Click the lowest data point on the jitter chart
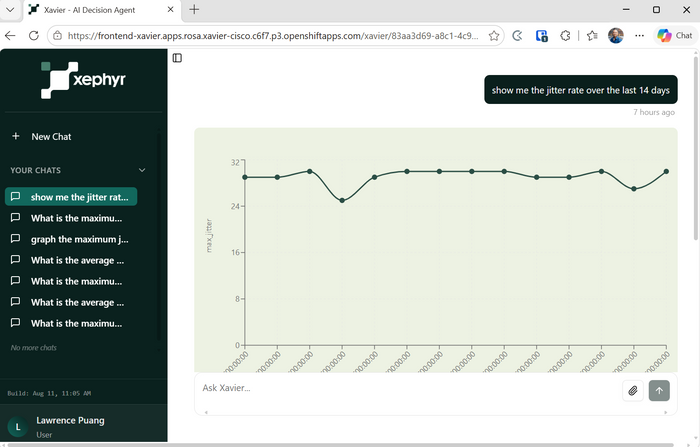Image resolution: width=700 pixels, height=447 pixels. (x=342, y=201)
